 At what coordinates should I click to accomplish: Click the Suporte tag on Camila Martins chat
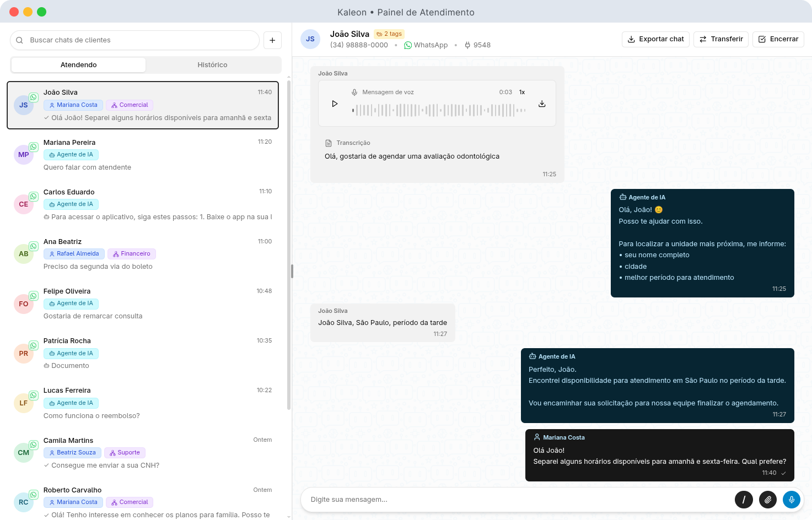click(x=125, y=453)
